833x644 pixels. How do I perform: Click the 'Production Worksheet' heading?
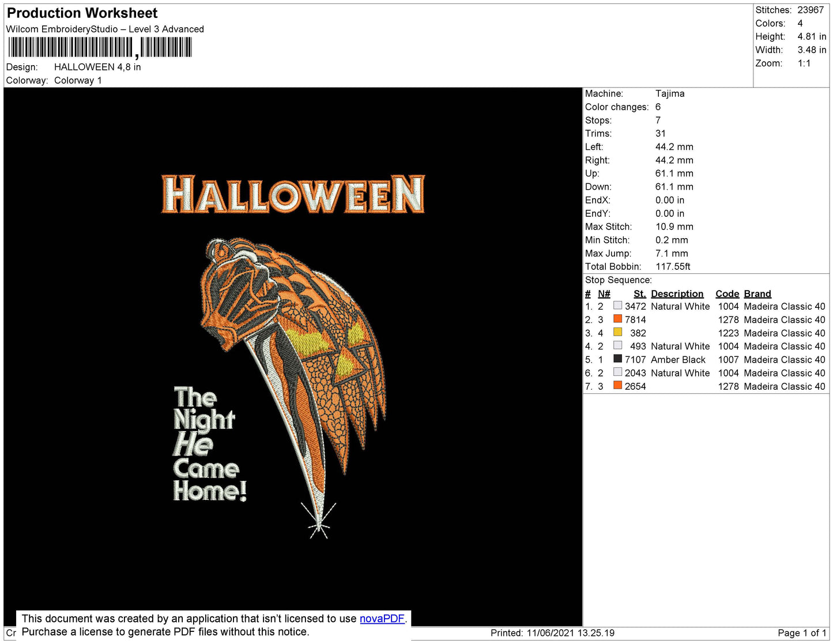[x=82, y=13]
